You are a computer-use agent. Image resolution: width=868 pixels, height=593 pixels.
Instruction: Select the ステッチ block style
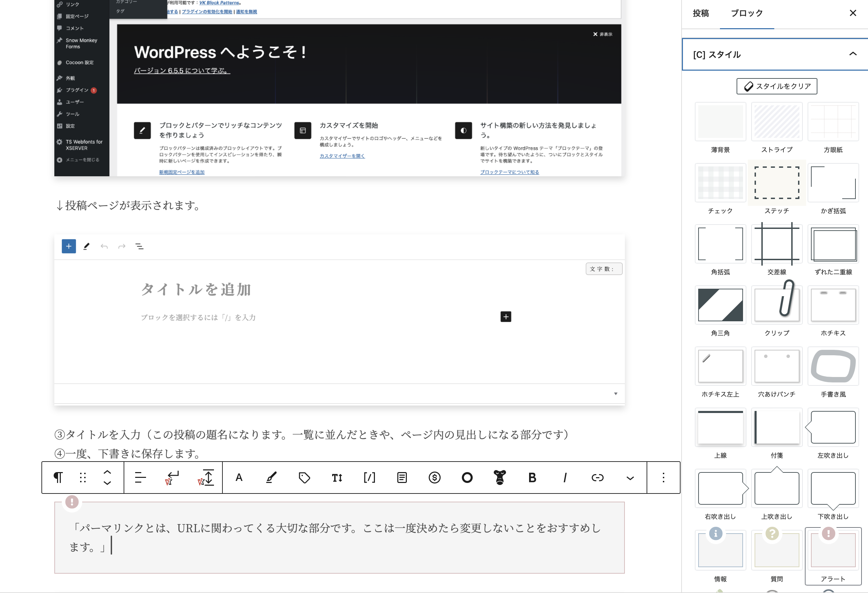777,183
